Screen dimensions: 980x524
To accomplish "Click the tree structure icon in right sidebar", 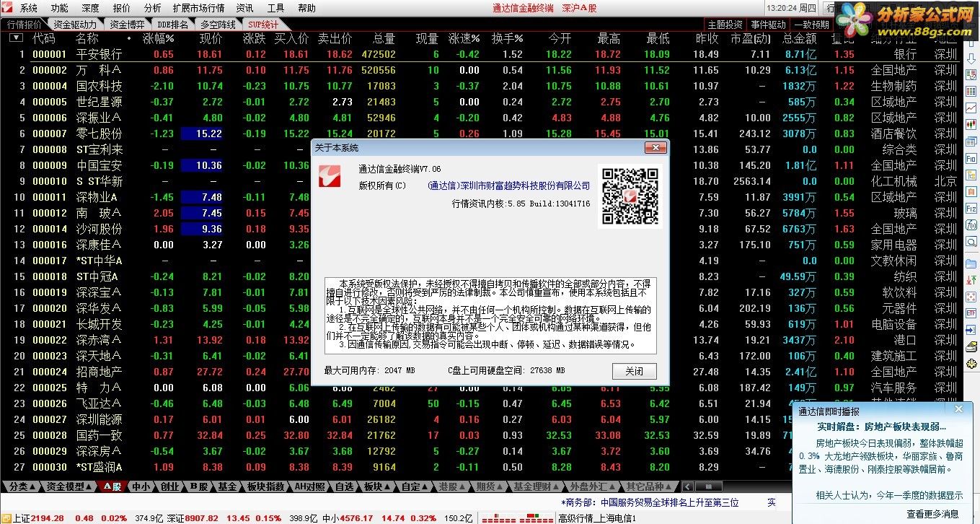I will tap(971, 175).
